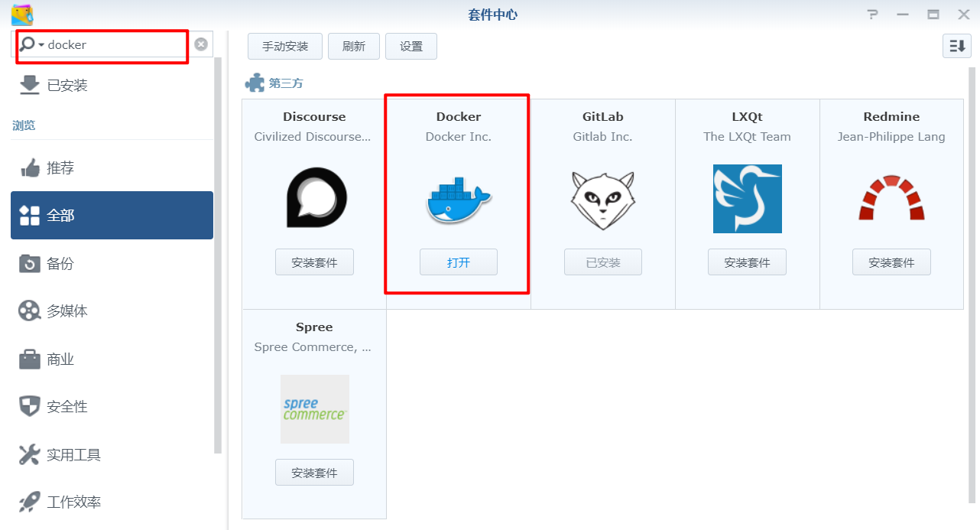Viewport: 980px width, 530px height.
Task: Select the 推荐 category
Action: (112, 168)
